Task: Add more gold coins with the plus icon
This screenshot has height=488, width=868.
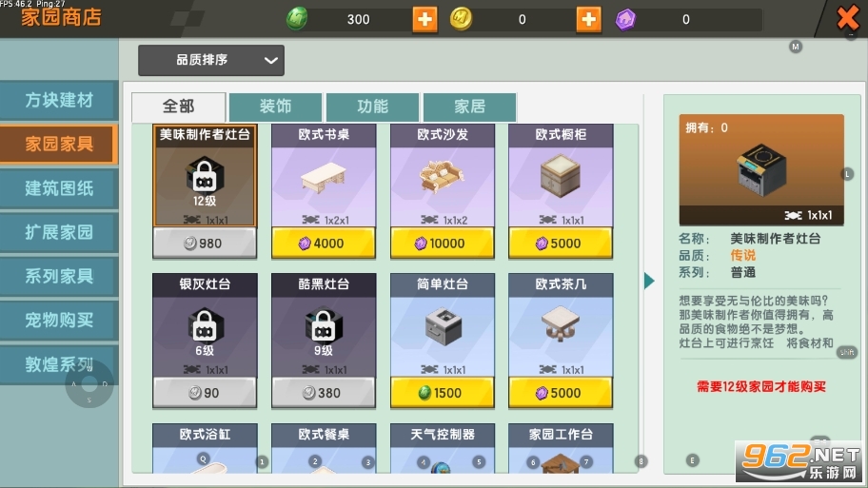Action: (x=588, y=19)
